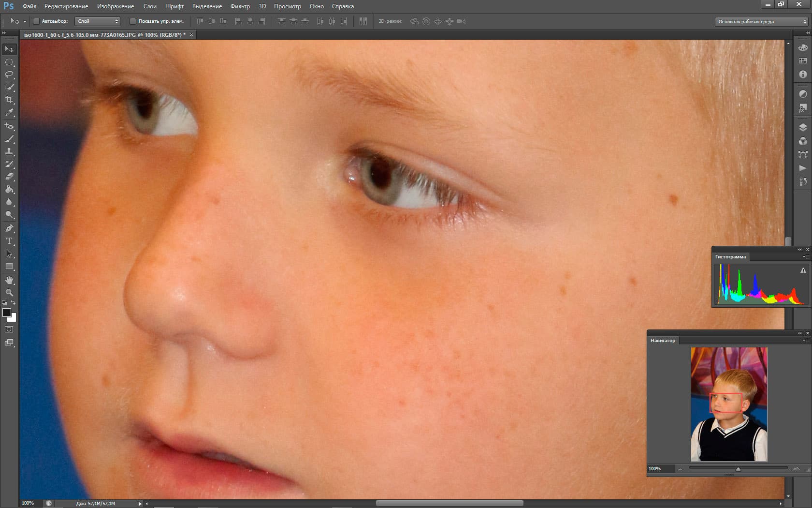
Task: Open the Move tool preset picker arrow
Action: (x=25, y=21)
